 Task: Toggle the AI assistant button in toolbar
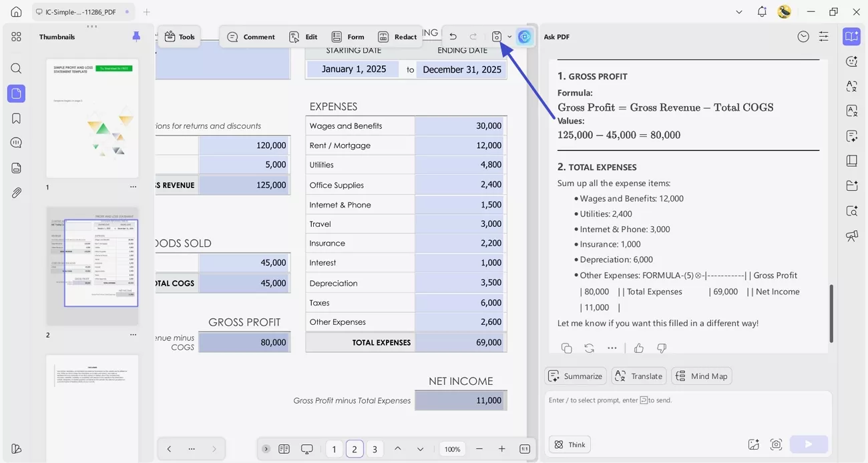525,37
